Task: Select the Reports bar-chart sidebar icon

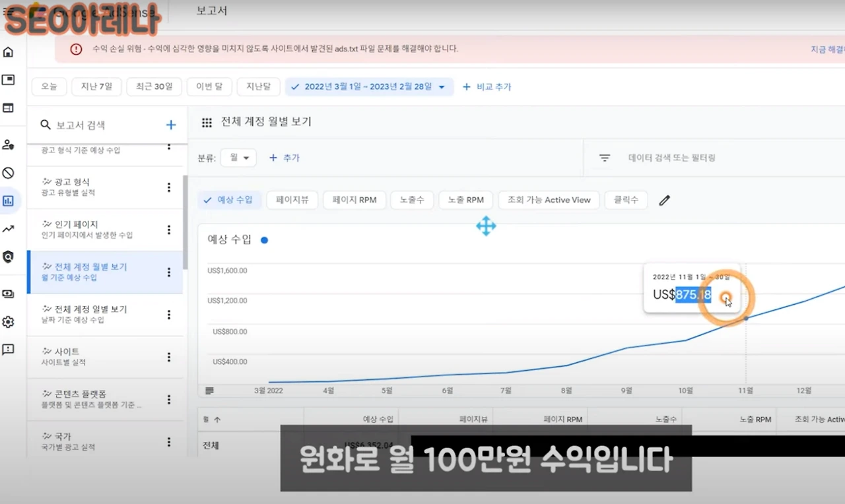Action: click(9, 201)
